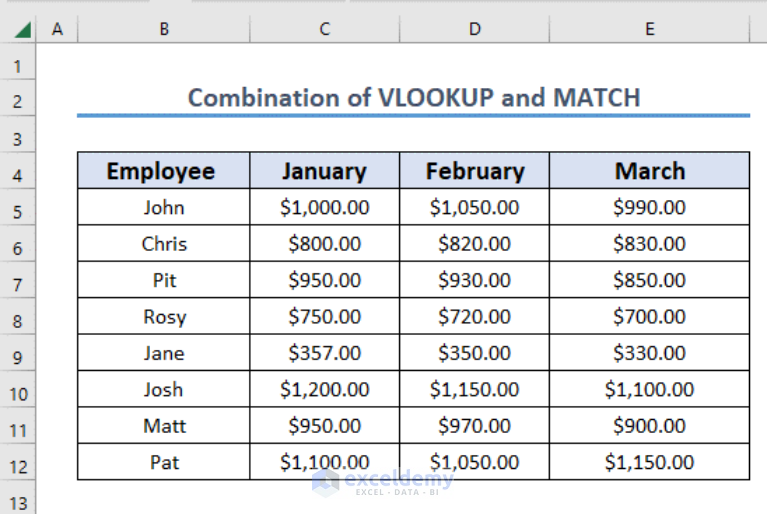Click the February header cell
The image size is (767, 514).
tap(474, 171)
